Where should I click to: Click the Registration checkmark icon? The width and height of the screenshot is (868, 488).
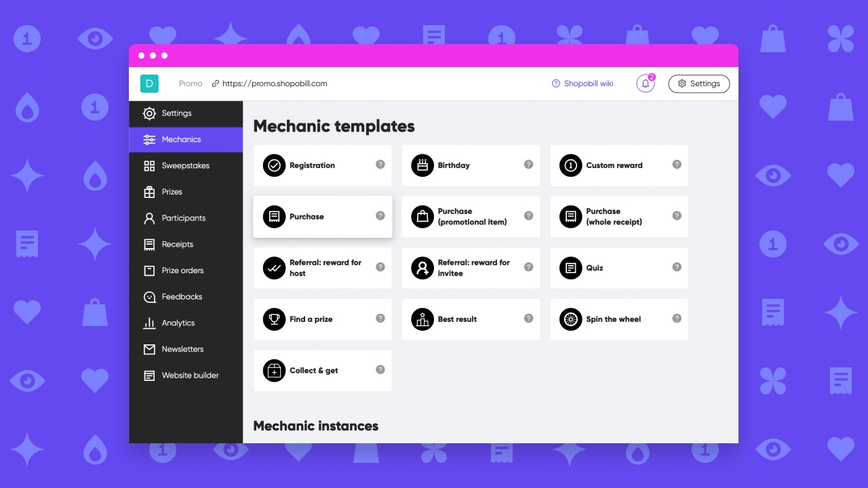pyautogui.click(x=274, y=165)
